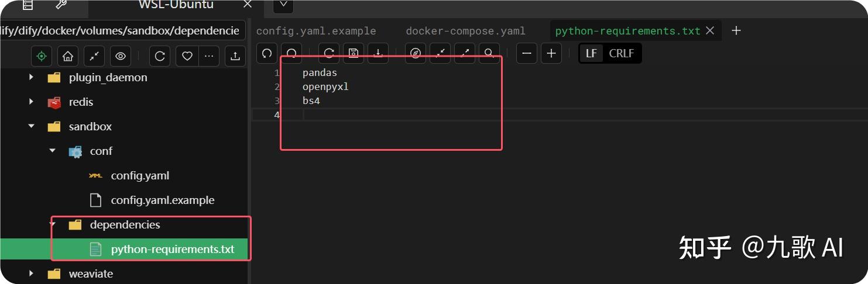This screenshot has width=868, height=284.
Task: Select LF line ending option
Action: (x=592, y=53)
